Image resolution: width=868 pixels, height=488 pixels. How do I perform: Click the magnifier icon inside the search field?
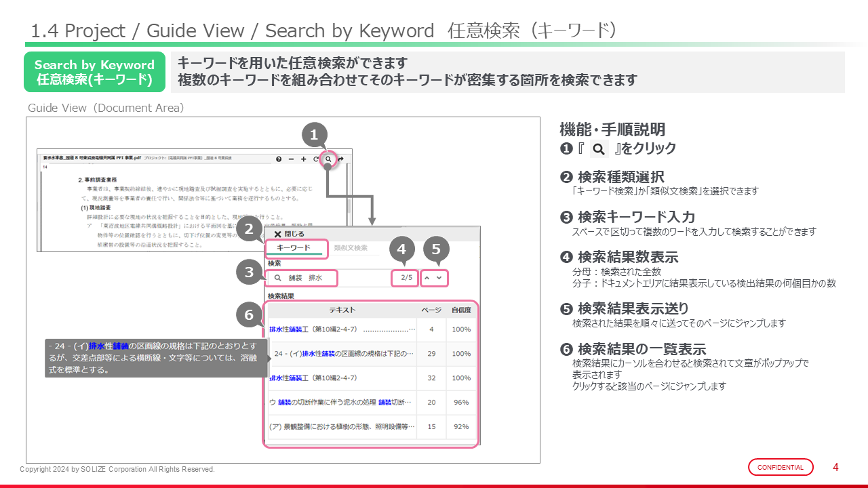[277, 278]
